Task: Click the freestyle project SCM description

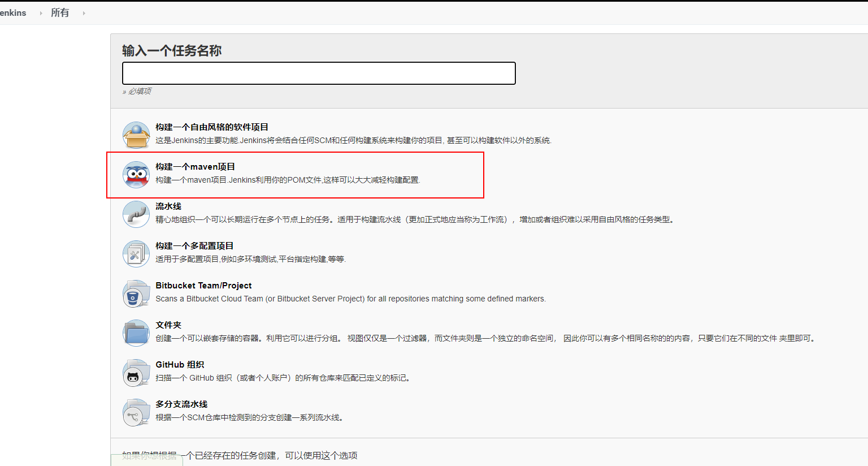Action: (354, 140)
